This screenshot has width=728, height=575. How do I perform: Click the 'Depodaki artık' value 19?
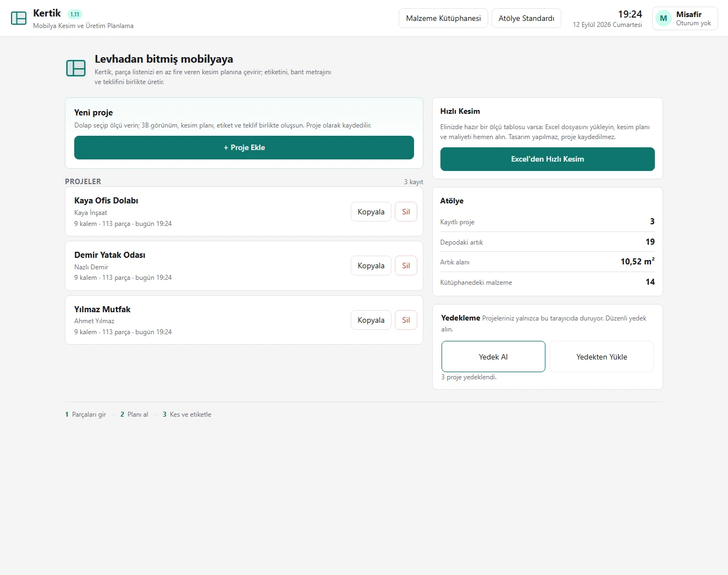pyautogui.click(x=650, y=242)
